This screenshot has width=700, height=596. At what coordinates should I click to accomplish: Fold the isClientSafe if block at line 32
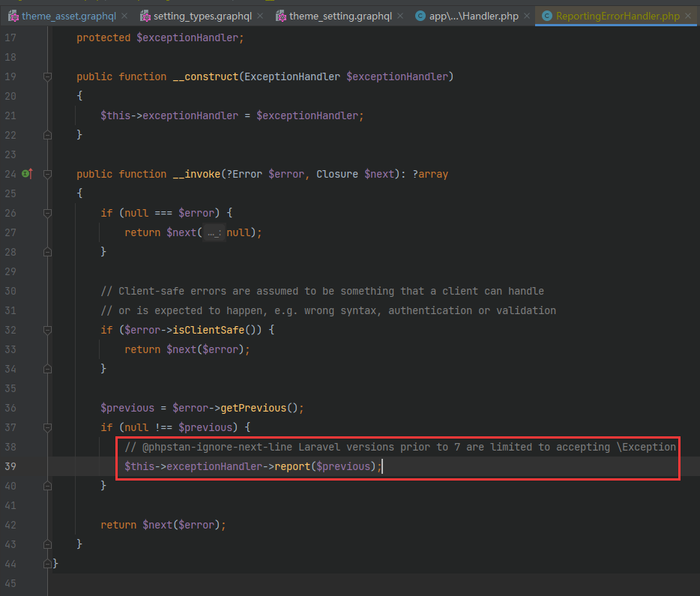[48, 330]
